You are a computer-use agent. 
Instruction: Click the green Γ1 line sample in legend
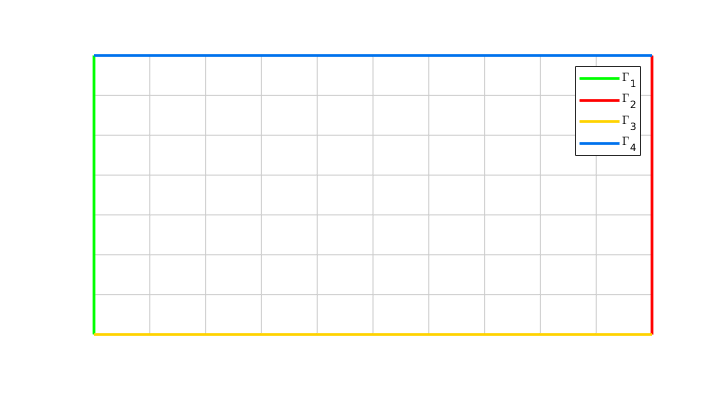[x=599, y=79]
